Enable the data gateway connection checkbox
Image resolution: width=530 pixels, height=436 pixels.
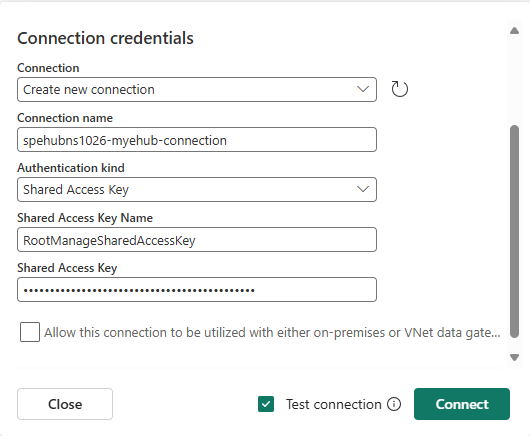pyautogui.click(x=30, y=332)
